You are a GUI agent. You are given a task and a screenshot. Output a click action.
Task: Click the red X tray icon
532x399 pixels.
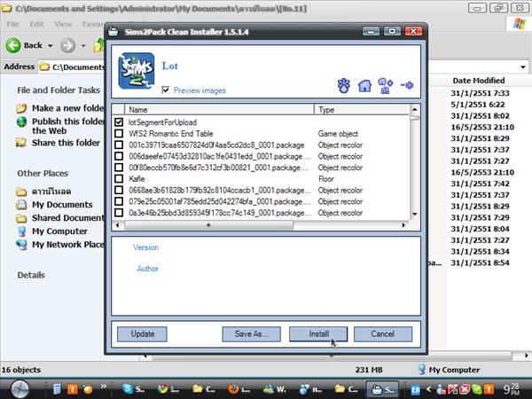coord(465,389)
